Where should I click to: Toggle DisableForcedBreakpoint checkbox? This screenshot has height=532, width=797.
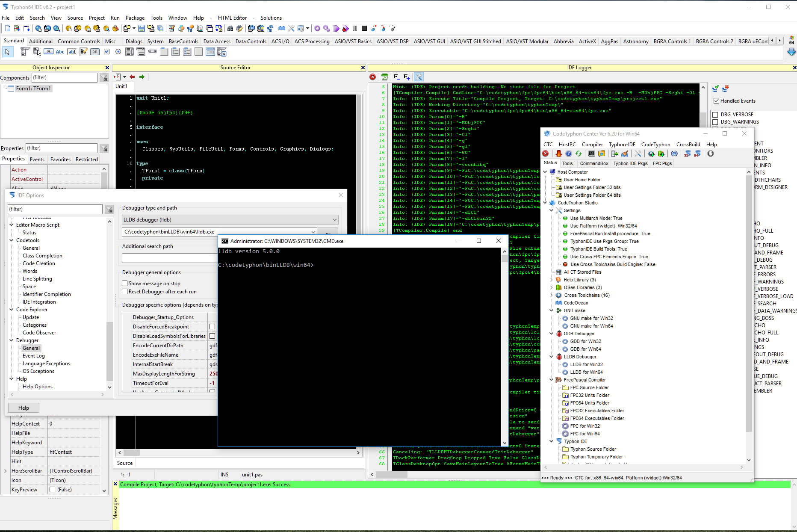coord(212,327)
